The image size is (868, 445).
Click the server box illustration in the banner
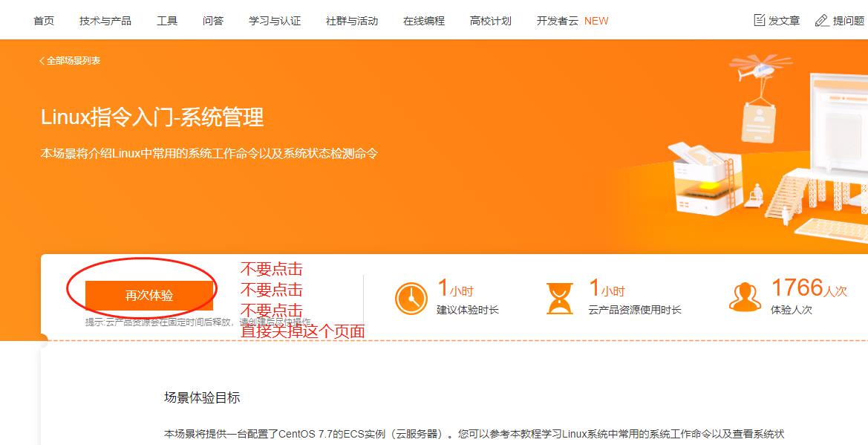point(700,180)
